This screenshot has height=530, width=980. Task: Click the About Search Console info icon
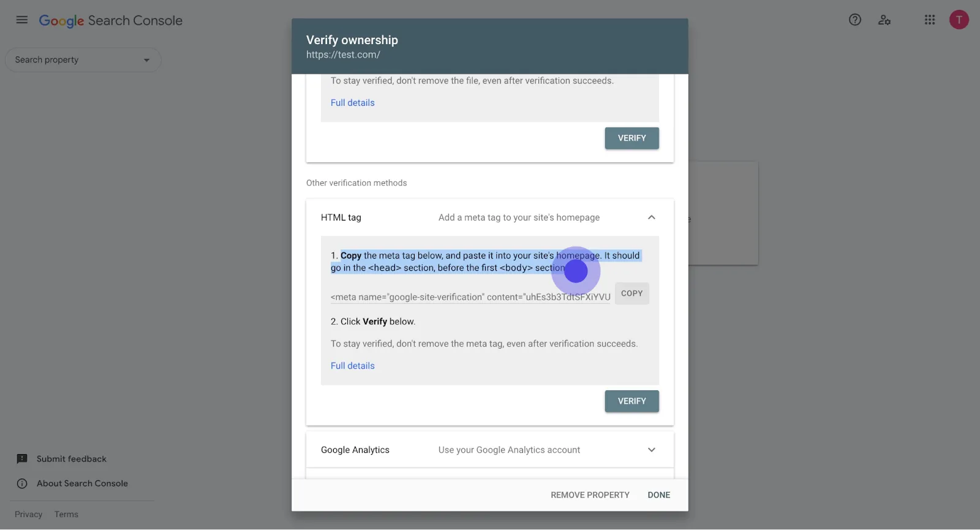[x=22, y=483]
